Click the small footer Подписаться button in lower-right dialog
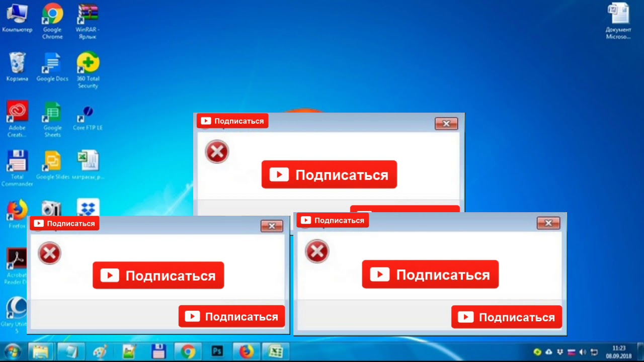Image resolution: width=644 pixels, height=362 pixels. point(507,317)
